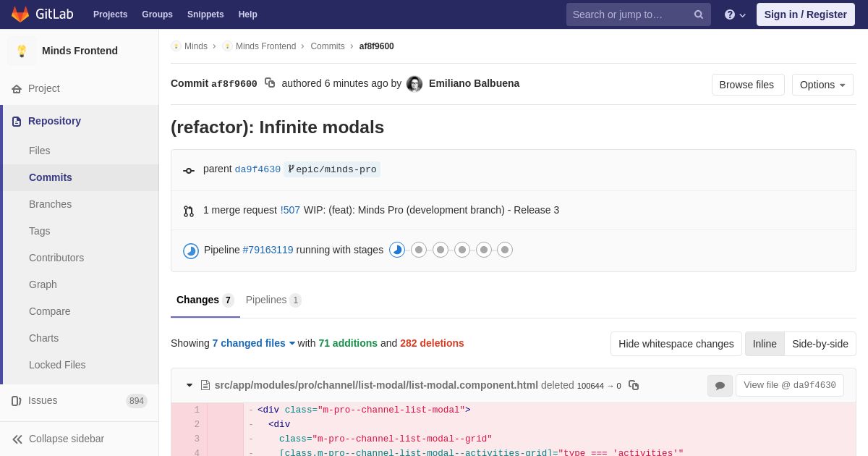Click the Collapse sidebar chevrons
This screenshot has width=868, height=456.
(17, 439)
